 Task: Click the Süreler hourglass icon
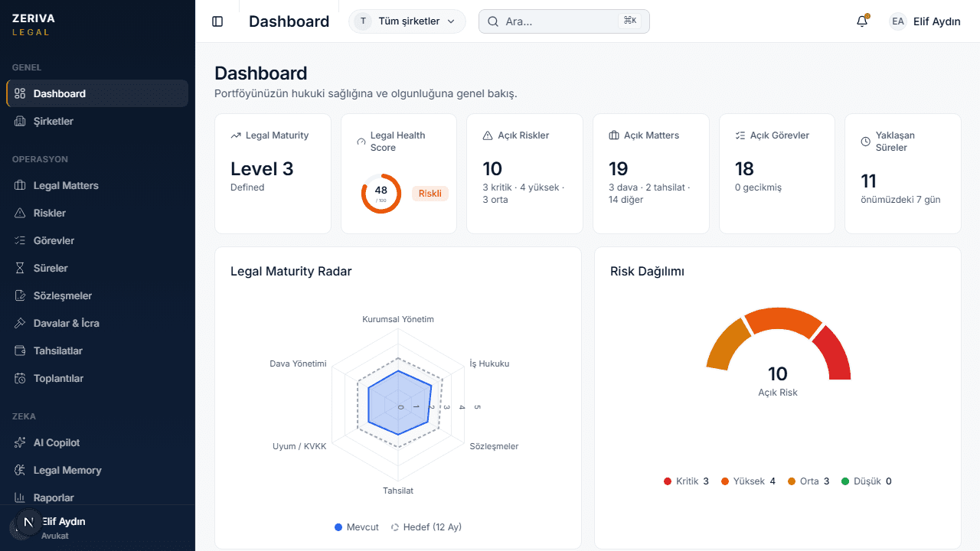pos(21,268)
